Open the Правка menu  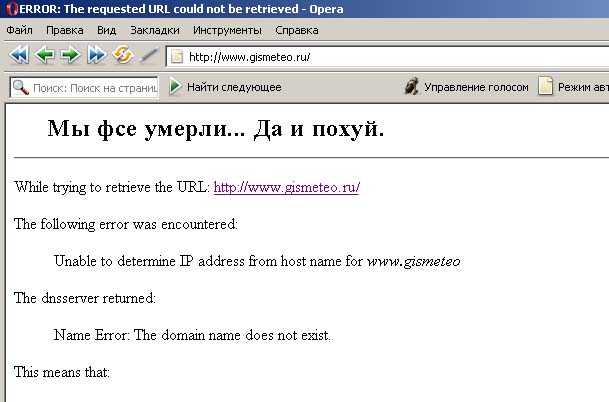pyautogui.click(x=64, y=30)
